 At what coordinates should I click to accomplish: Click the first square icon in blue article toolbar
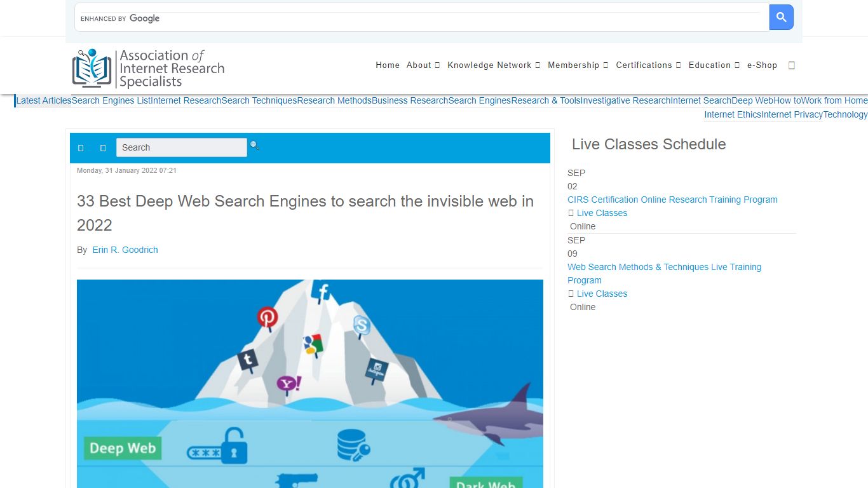[81, 148]
